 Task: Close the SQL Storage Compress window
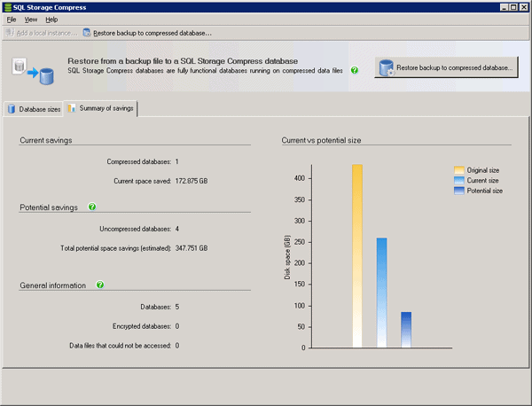tap(523, 7)
